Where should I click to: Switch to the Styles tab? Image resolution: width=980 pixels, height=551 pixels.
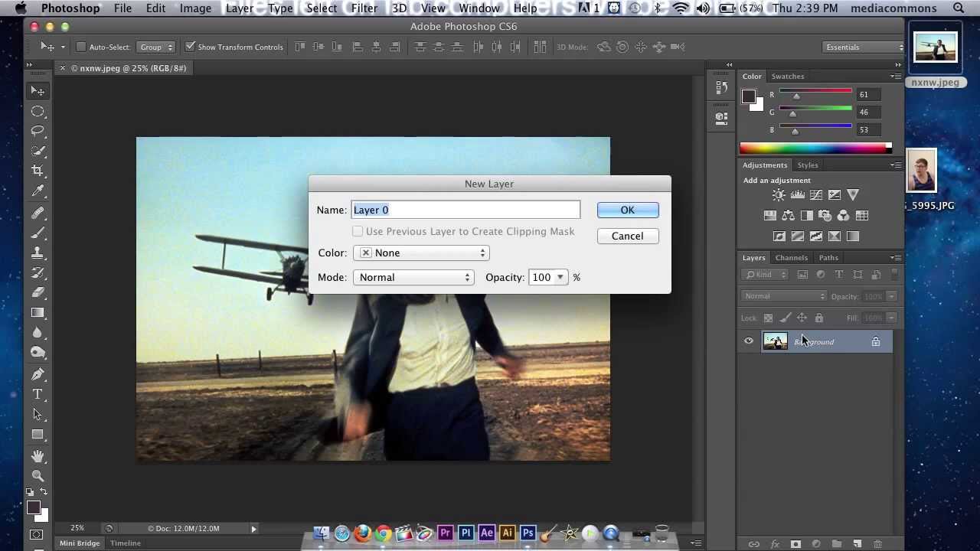(808, 165)
